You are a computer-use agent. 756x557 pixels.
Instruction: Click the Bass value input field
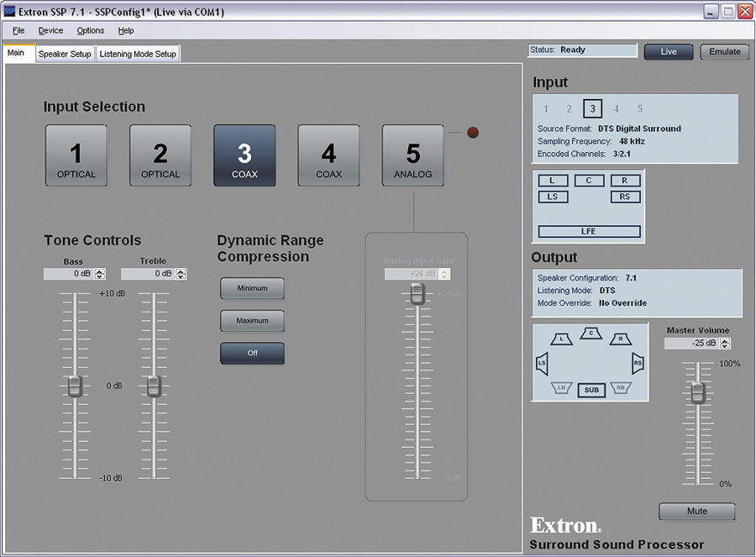coord(68,274)
